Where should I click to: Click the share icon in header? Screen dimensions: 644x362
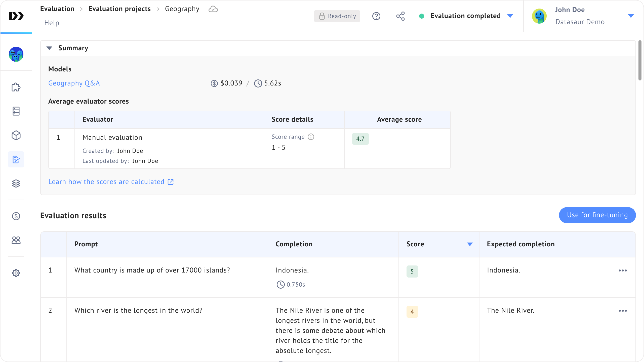pos(400,16)
